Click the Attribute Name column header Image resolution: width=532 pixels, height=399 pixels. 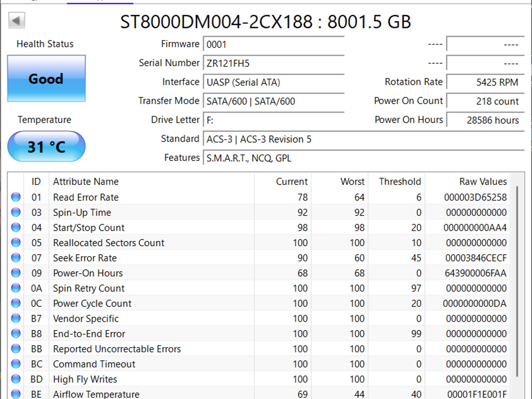pos(151,181)
